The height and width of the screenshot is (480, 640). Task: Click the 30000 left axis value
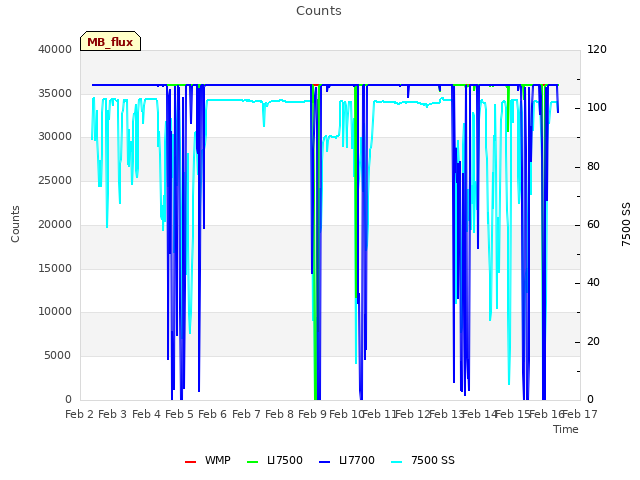(55, 137)
